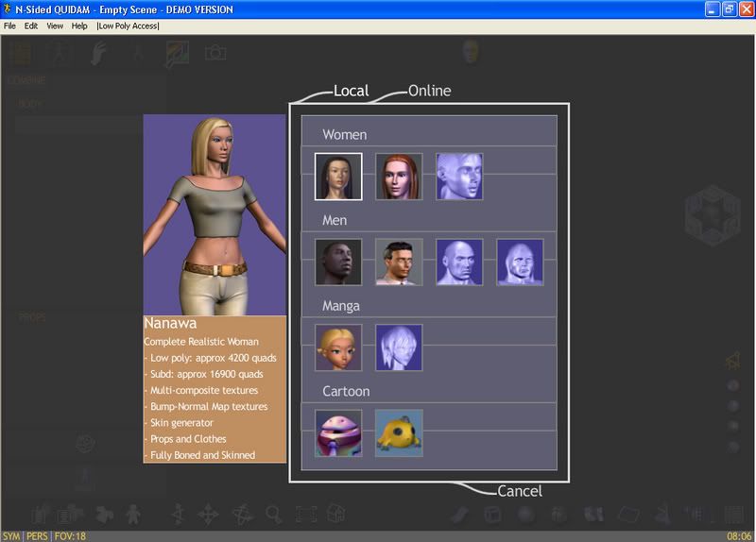
Task: Pick the blue untextured head under Women
Action: pos(459,177)
